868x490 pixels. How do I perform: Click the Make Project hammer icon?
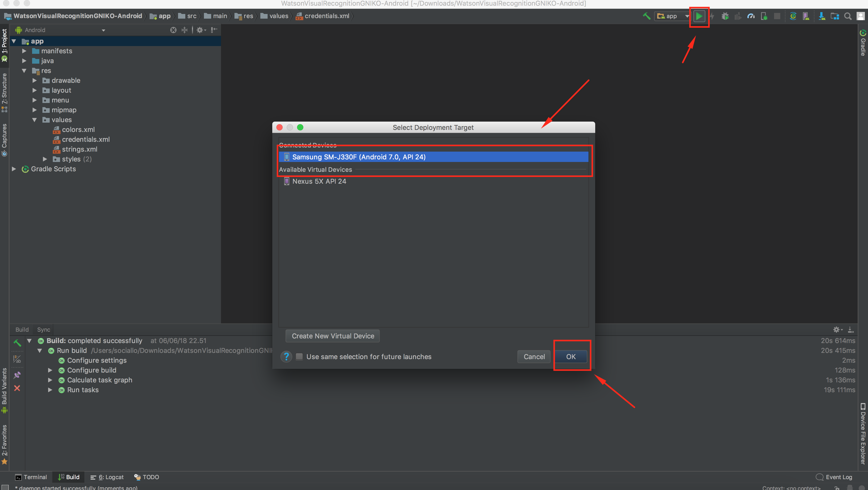(646, 16)
